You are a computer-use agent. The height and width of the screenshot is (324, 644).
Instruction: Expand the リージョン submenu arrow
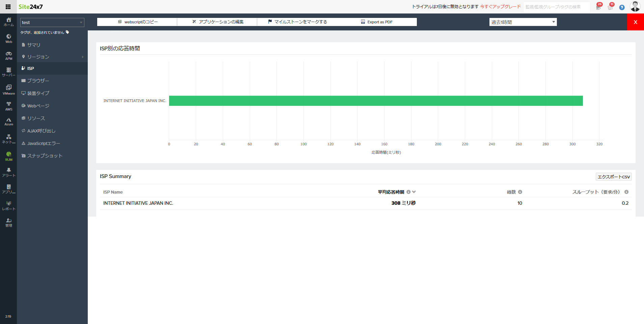[x=83, y=57]
